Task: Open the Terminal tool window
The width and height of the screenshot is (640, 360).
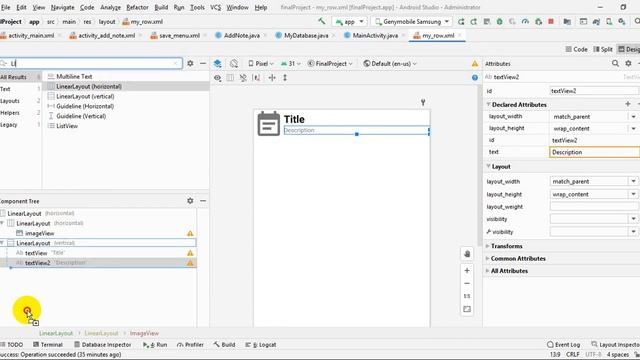Action: point(48,344)
